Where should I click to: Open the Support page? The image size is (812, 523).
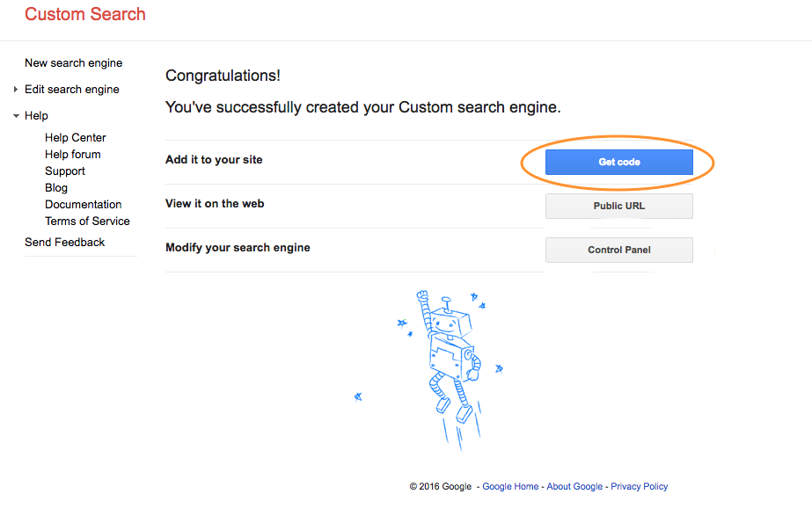[x=64, y=171]
